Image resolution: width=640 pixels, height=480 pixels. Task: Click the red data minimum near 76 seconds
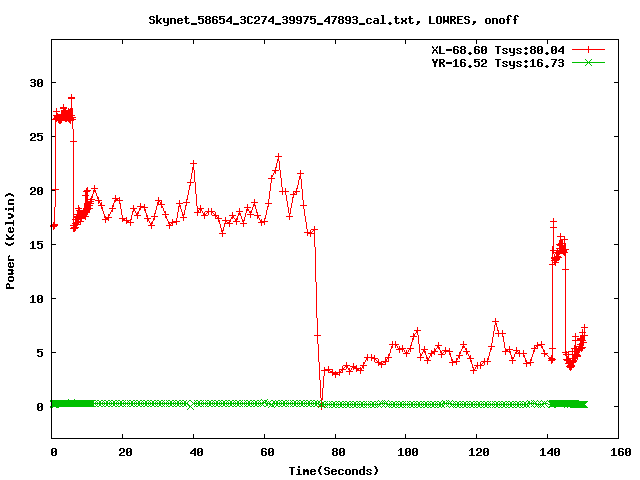pos(321,405)
